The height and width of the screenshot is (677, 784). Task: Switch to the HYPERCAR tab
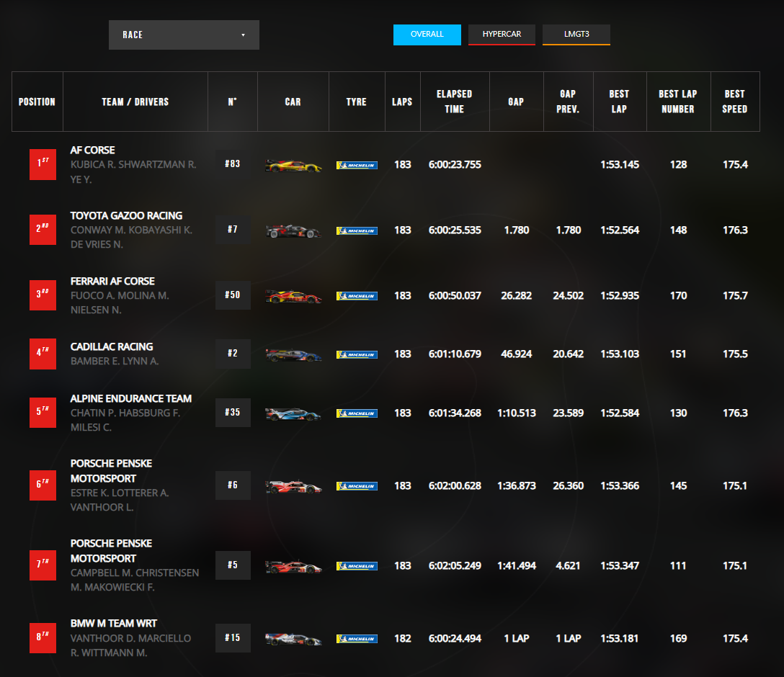click(502, 35)
